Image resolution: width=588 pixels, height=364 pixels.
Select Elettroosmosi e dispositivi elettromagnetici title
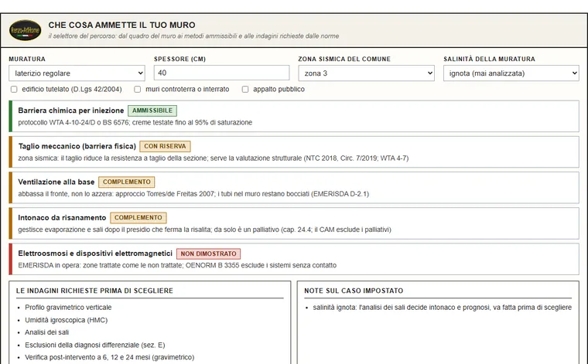pos(95,253)
